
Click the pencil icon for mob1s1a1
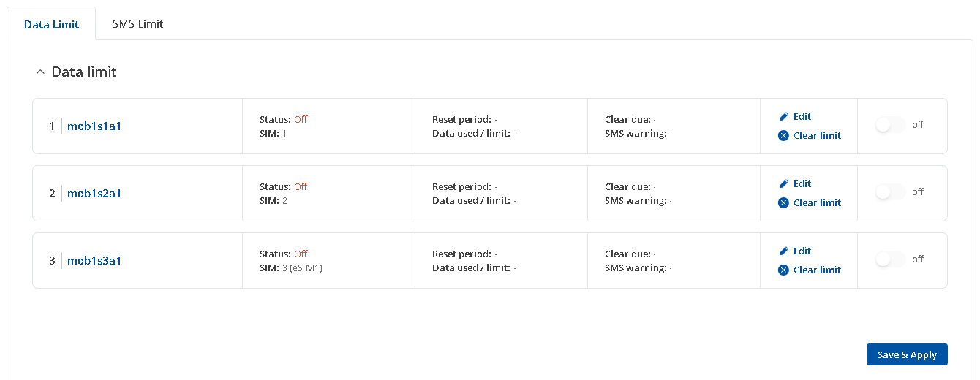(x=783, y=116)
